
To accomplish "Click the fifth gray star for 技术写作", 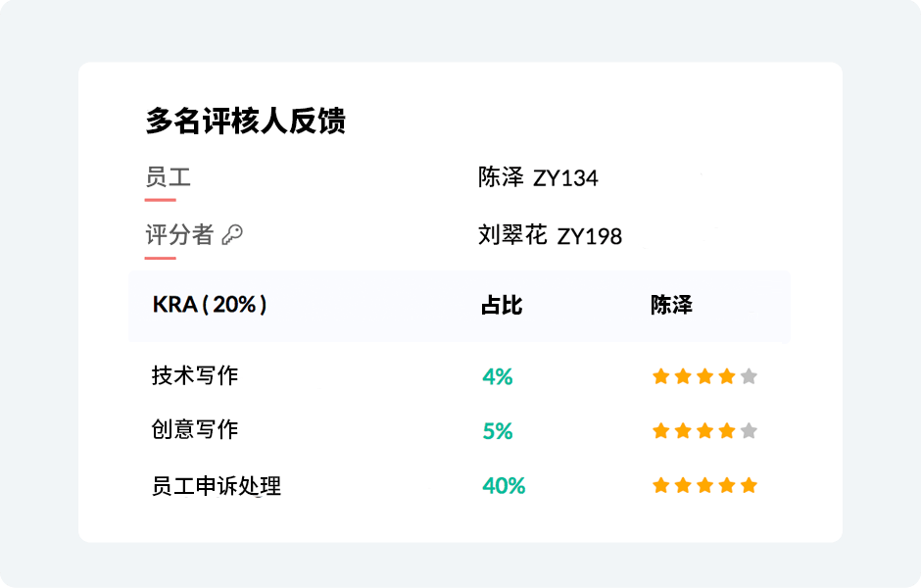I will [x=749, y=376].
